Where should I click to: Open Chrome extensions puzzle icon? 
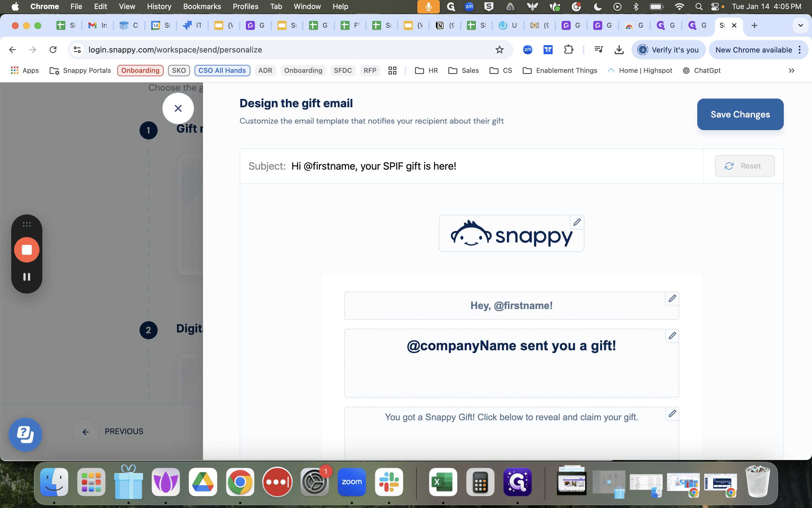pos(568,50)
